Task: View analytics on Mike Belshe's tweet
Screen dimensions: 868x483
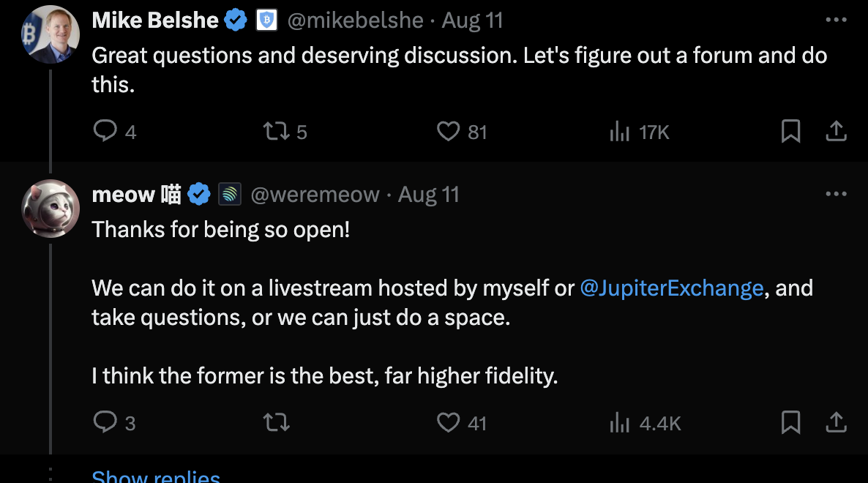Action: coord(620,132)
